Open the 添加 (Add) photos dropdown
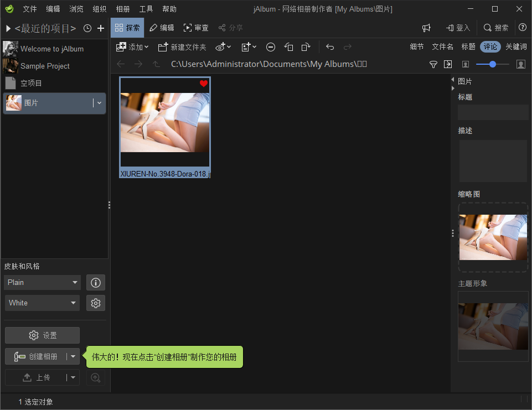532x410 pixels. click(x=132, y=47)
